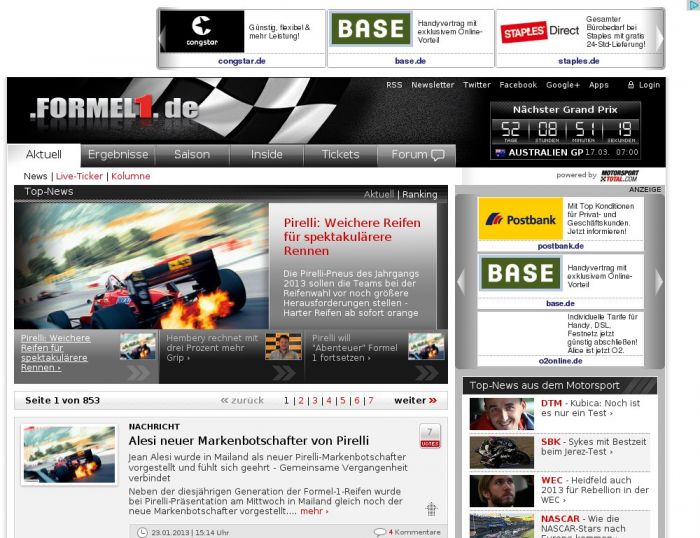Click the Heidfeld thumbnail in Motorsport news
The height and width of the screenshot is (538, 700).
[502, 491]
